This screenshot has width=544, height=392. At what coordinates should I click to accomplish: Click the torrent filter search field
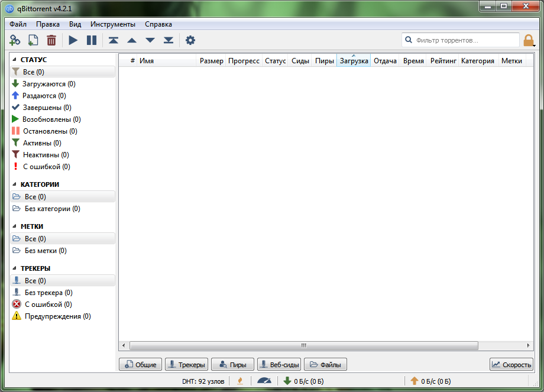pos(461,40)
